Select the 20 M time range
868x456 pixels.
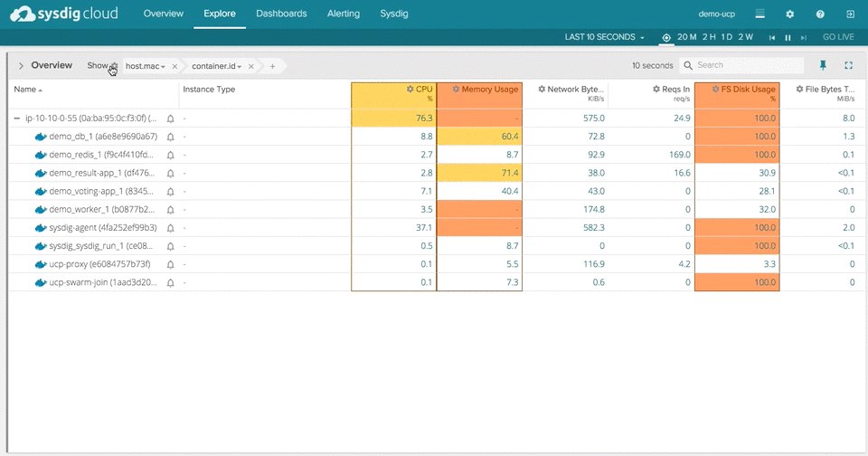(687, 37)
